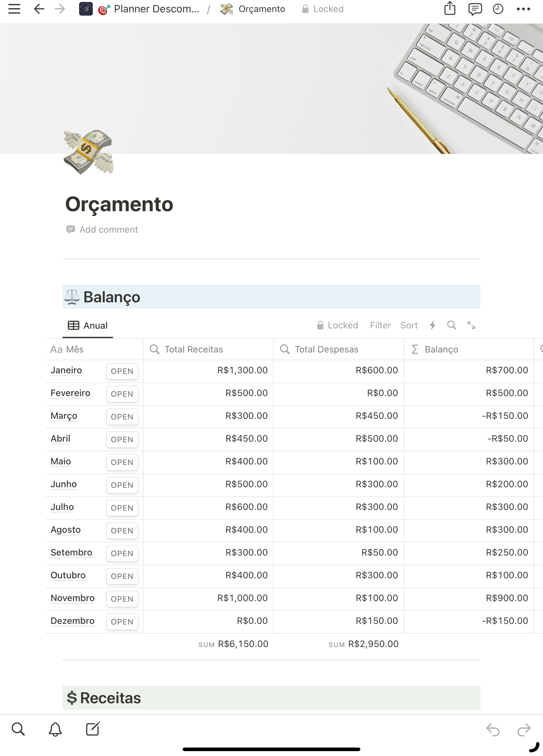Open the page comments icon
This screenshot has height=756, width=543.
474,9
